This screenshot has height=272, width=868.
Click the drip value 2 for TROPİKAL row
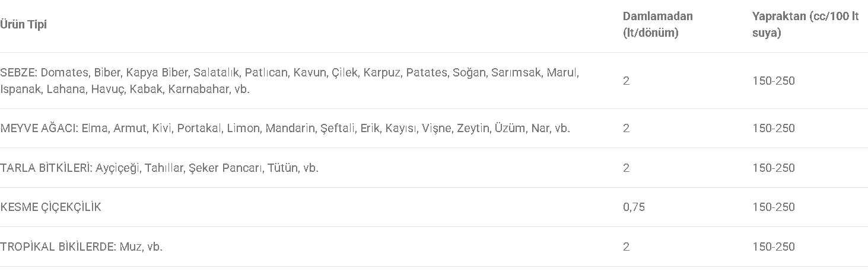(627, 247)
